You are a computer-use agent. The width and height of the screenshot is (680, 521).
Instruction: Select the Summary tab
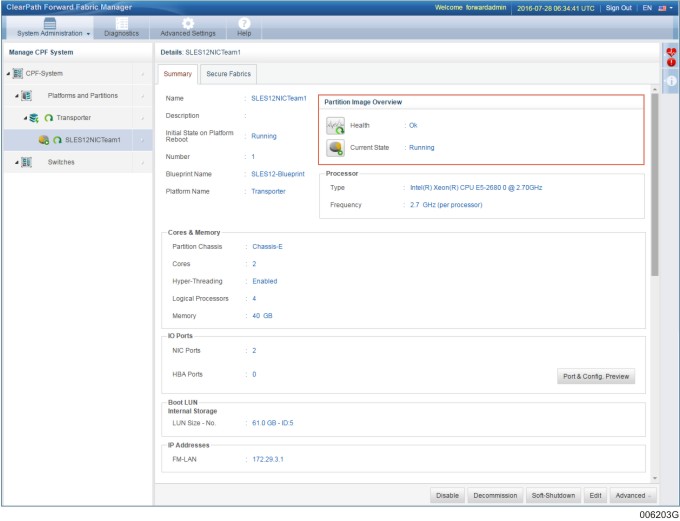177,74
